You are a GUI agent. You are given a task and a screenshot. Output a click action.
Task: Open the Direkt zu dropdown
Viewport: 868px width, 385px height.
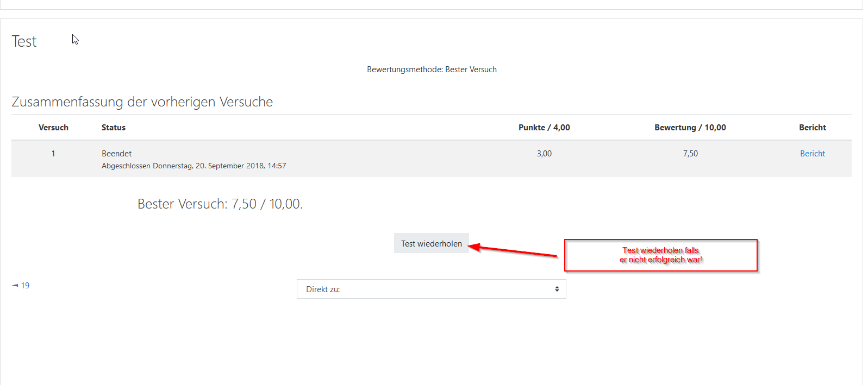click(431, 289)
